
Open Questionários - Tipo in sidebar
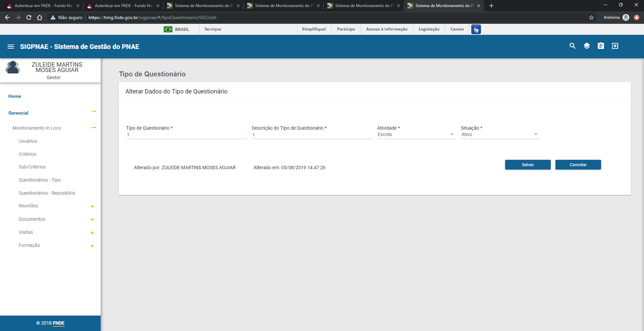click(40, 180)
